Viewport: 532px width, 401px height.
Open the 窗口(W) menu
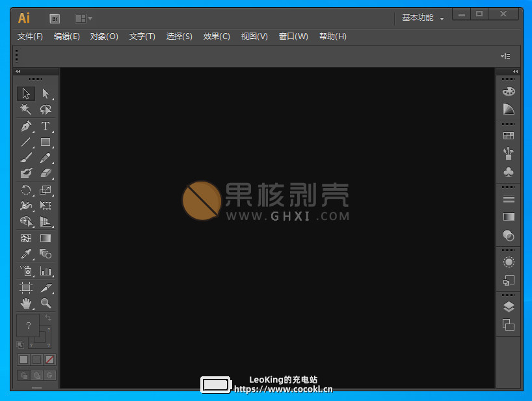293,36
